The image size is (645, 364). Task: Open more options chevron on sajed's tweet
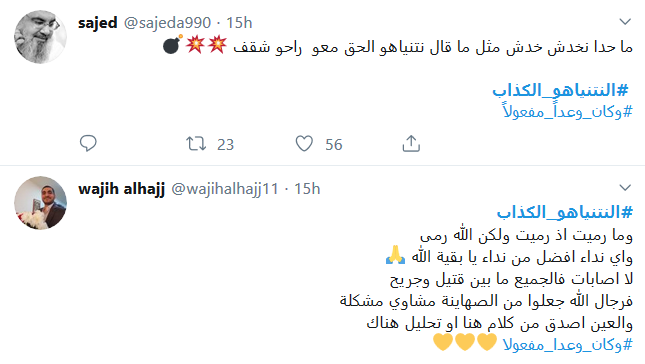point(625,21)
